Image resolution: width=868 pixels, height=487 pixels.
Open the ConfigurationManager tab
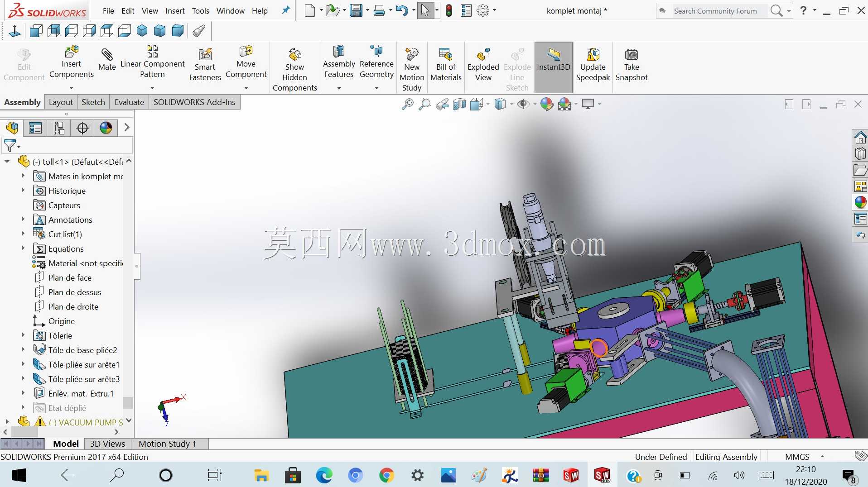tap(59, 128)
